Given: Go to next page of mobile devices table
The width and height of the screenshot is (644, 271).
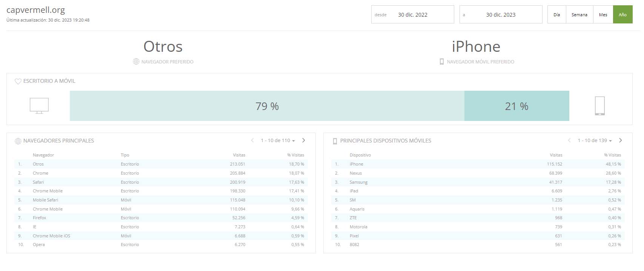Looking at the screenshot, I should click(621, 140).
